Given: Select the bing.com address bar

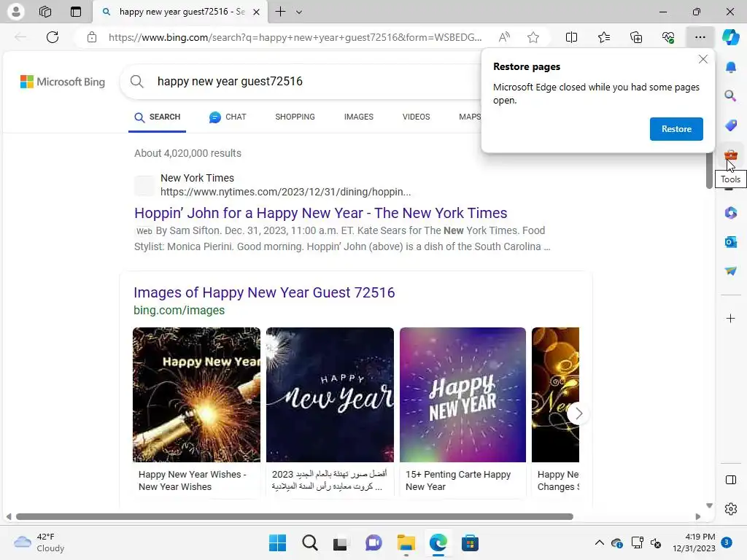Looking at the screenshot, I should tap(295, 37).
